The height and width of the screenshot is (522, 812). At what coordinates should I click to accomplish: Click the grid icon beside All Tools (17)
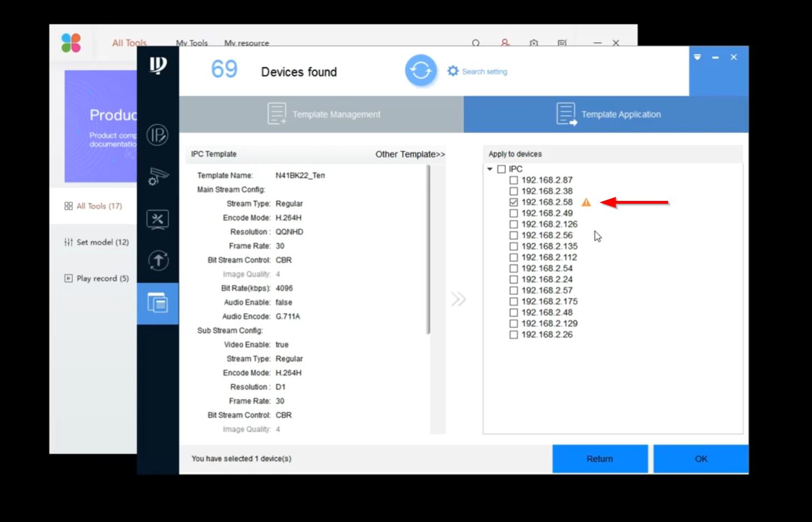68,206
